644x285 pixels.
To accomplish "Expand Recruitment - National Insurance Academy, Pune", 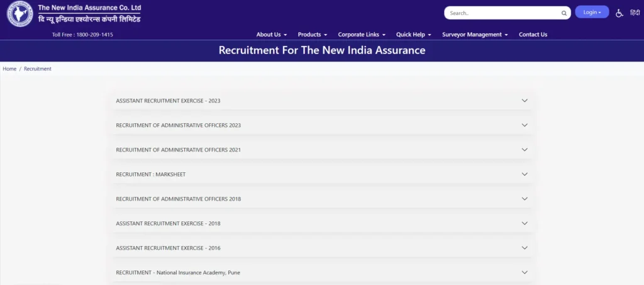I will tap(178, 272).
